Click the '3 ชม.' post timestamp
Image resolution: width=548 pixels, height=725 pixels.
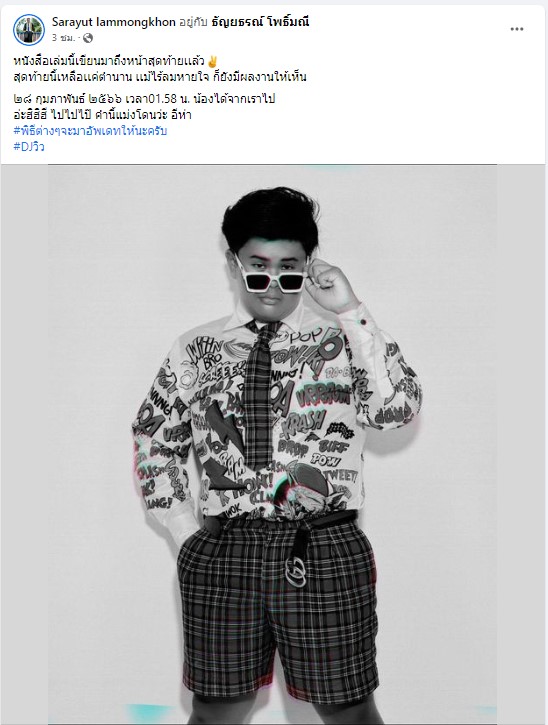(x=63, y=38)
